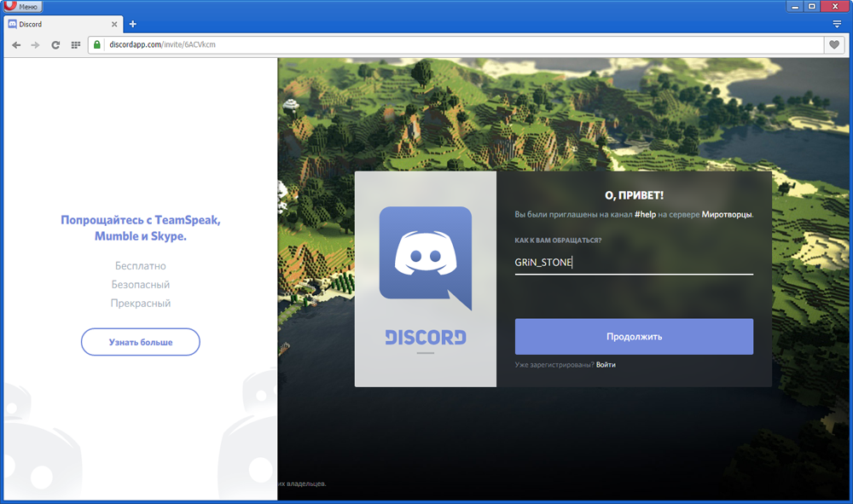Screen dimensions: 853x504
Task: Click the Безопасный text
Action: 141,284
